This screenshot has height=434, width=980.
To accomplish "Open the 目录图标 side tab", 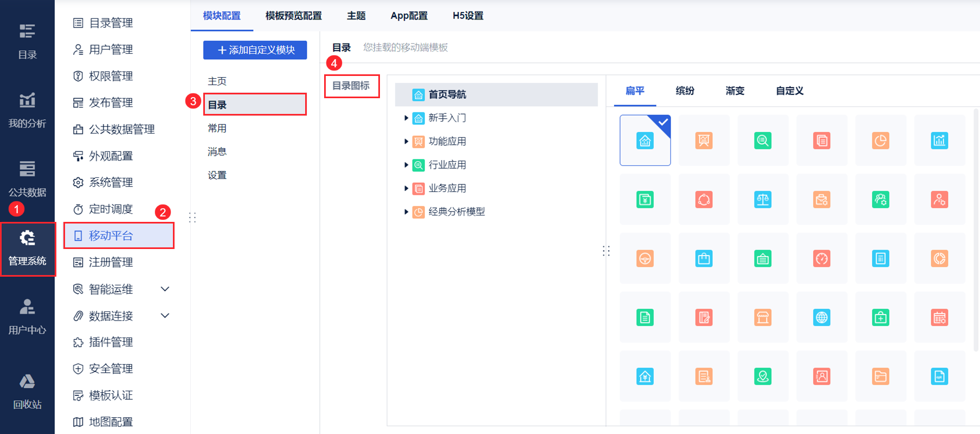I will pos(351,86).
